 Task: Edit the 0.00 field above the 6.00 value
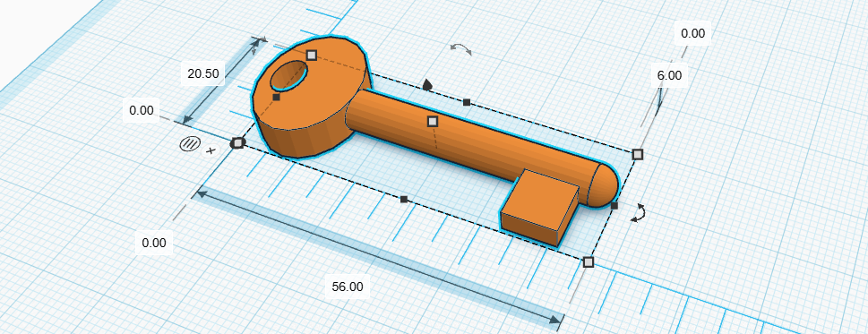pos(693,33)
